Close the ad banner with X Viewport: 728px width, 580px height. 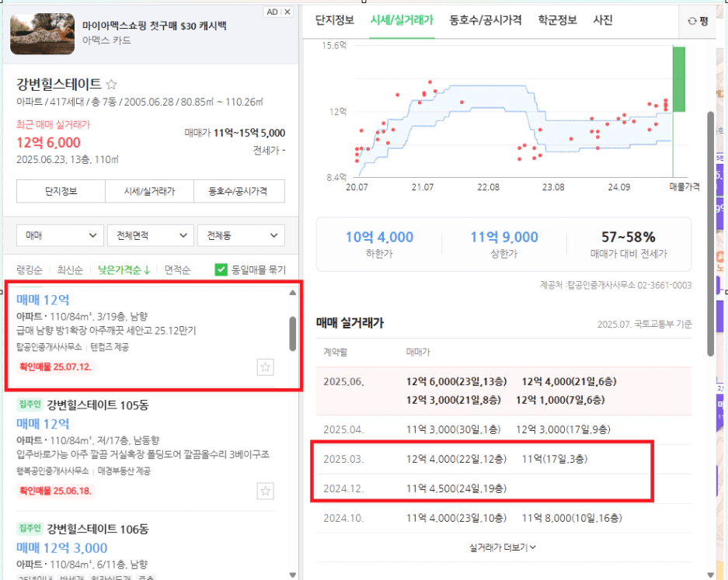[x=287, y=12]
